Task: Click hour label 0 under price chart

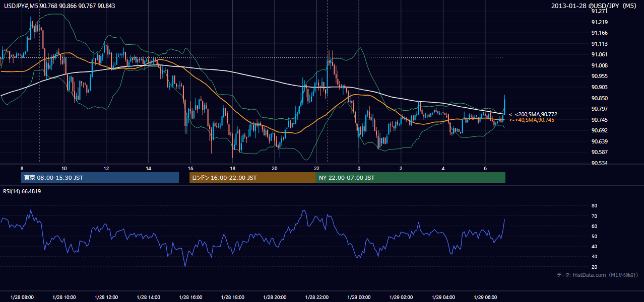Action: click(359, 168)
